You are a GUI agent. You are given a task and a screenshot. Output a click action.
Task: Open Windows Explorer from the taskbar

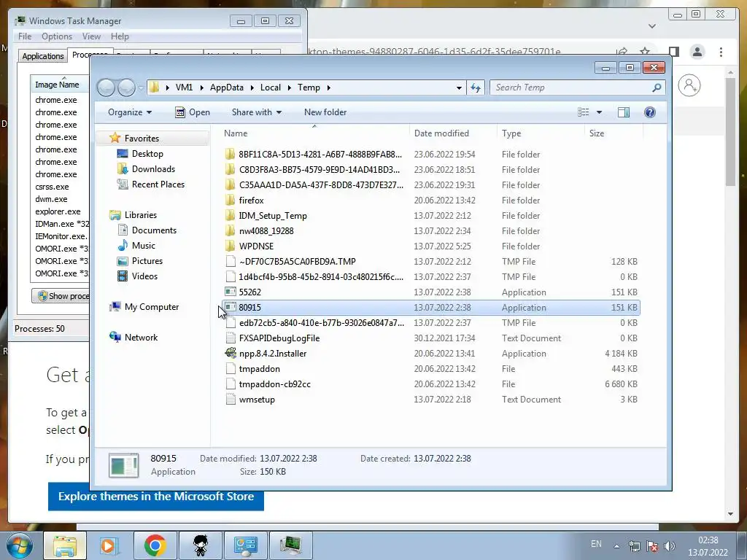(65, 545)
